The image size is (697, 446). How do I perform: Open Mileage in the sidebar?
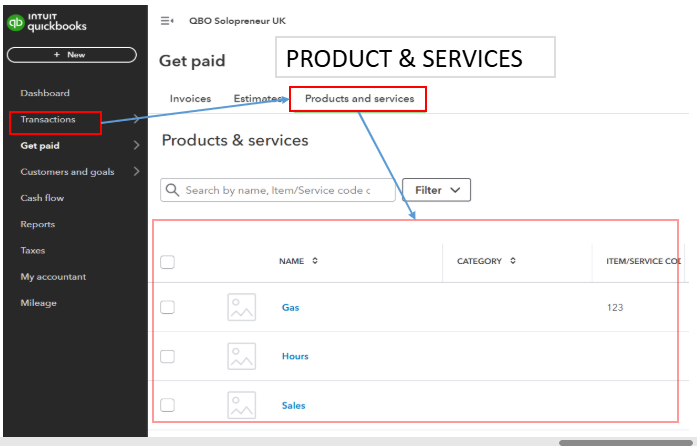click(x=38, y=303)
